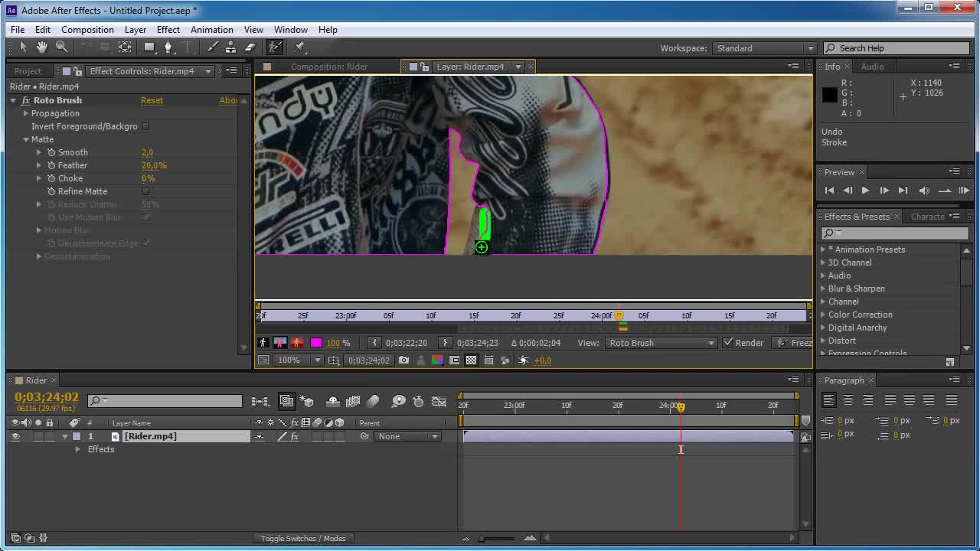
Task: Open the Workspace Standard dropdown
Action: tap(765, 48)
